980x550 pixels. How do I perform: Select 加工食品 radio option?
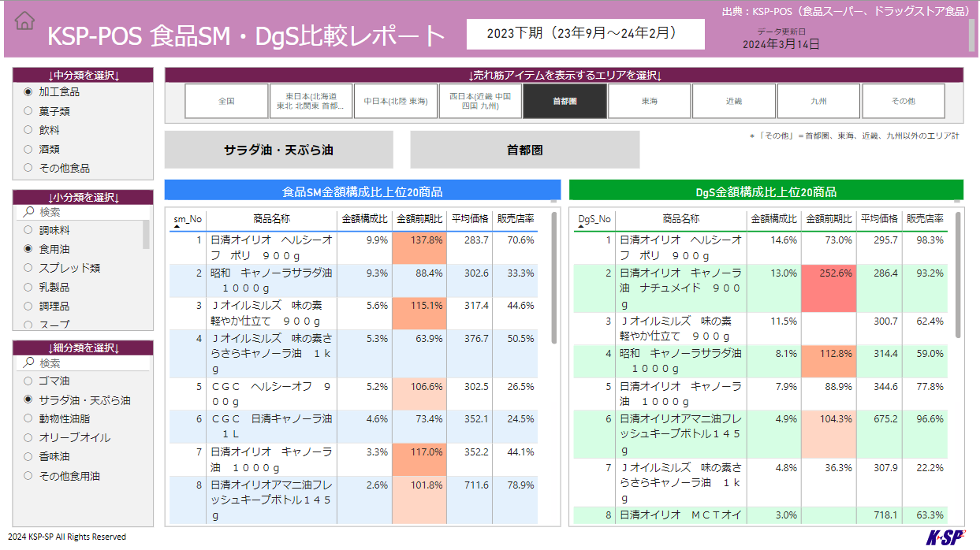point(28,92)
